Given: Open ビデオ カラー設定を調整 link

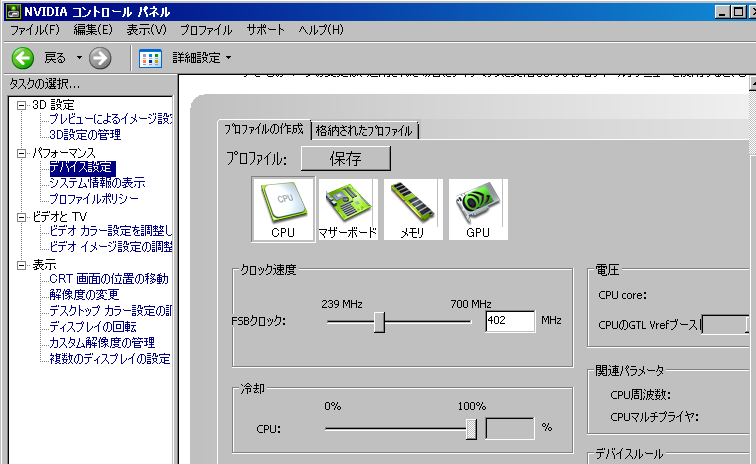Looking at the screenshot, I should [110, 231].
